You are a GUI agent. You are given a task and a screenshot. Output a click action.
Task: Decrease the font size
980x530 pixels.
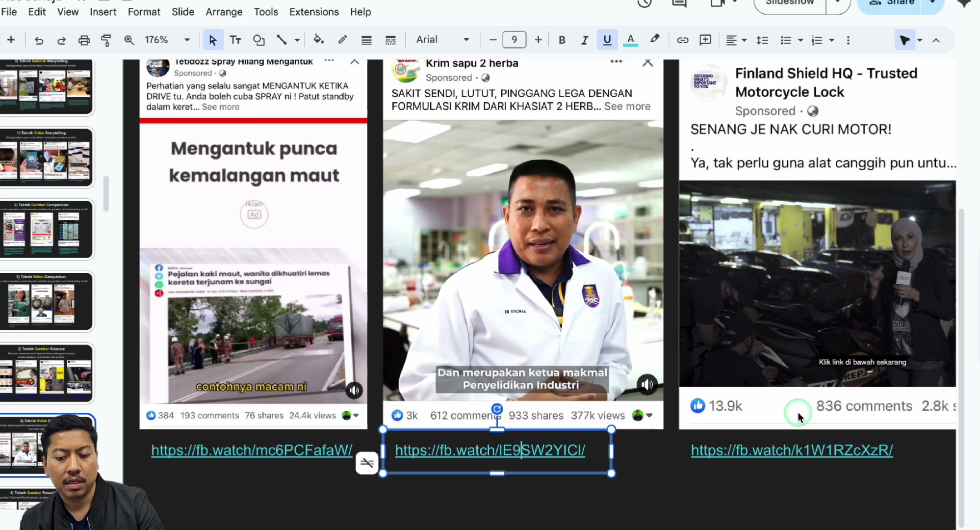(x=493, y=40)
